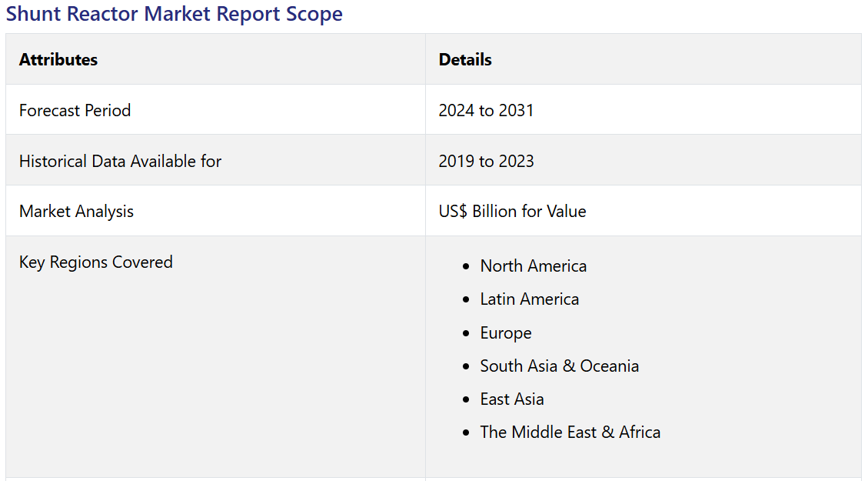
Task: Click the bullet point beside North America
Action: pyautogui.click(x=466, y=266)
